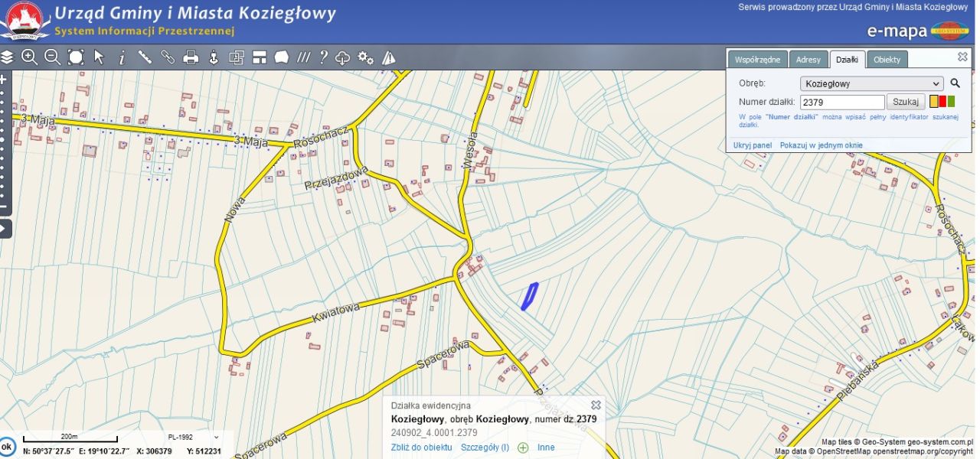Click the Numer działki input field
The image size is (980, 459).
[842, 102]
